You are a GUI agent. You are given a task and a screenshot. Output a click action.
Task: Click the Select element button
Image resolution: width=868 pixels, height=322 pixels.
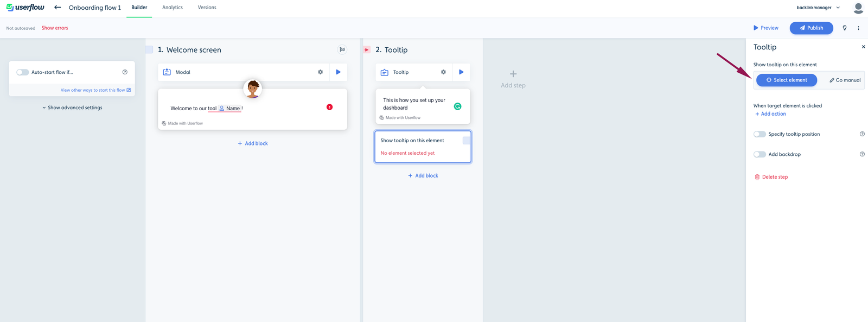click(786, 80)
